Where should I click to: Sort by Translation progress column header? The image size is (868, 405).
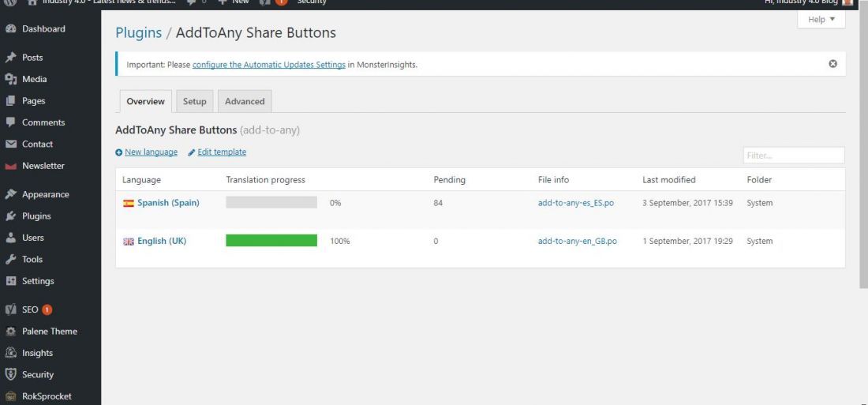coord(266,179)
